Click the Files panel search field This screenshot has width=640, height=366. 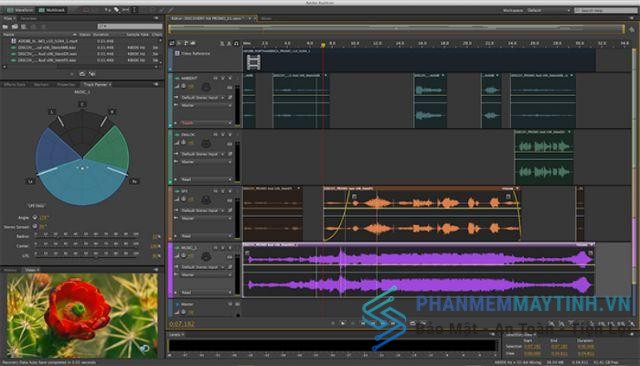[x=130, y=27]
